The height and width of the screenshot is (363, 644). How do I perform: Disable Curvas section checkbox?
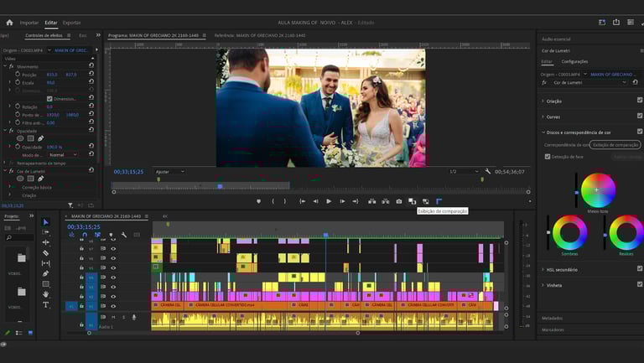pos(640,117)
